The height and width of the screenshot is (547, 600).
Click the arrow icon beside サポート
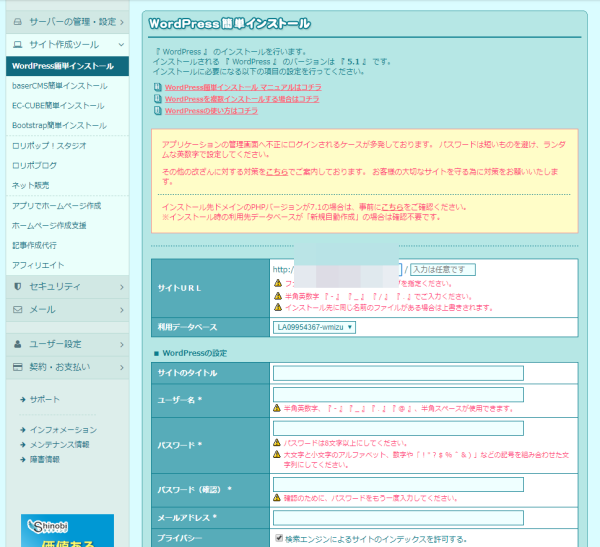tap(21, 400)
